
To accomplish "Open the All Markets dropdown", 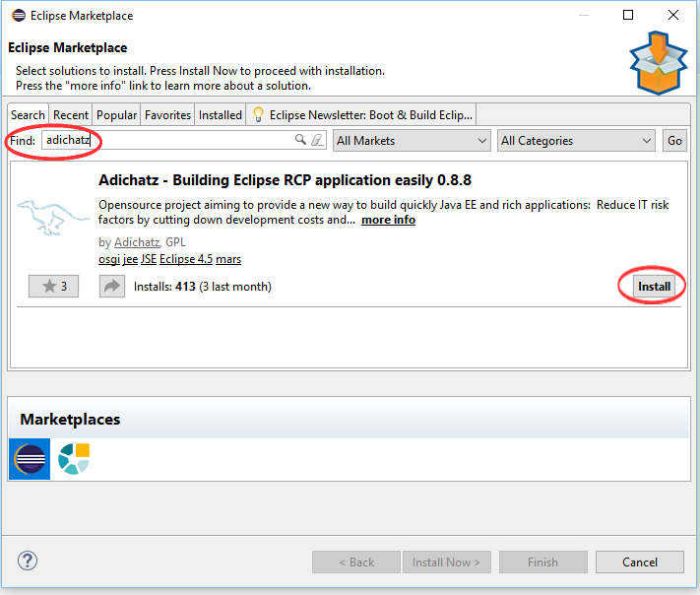I will pos(412,141).
